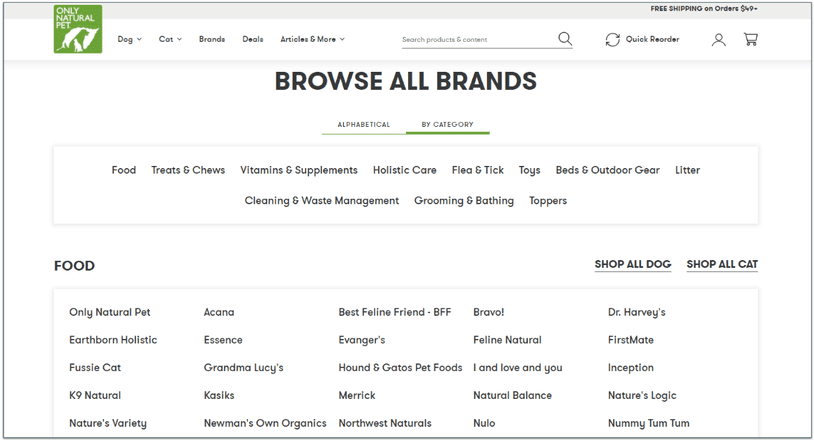This screenshot has width=814, height=440.
Task: Open the Nummy Tum Tum brand
Action: (648, 423)
